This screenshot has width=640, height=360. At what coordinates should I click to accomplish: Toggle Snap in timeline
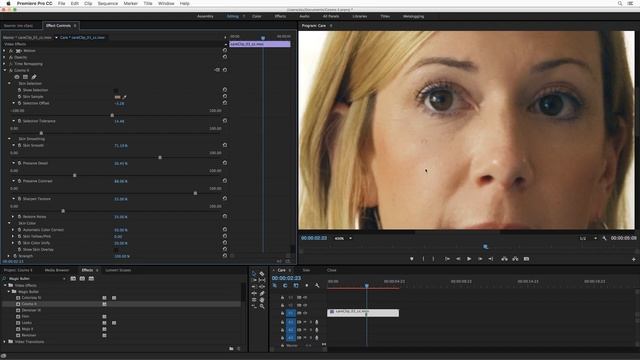(x=285, y=286)
